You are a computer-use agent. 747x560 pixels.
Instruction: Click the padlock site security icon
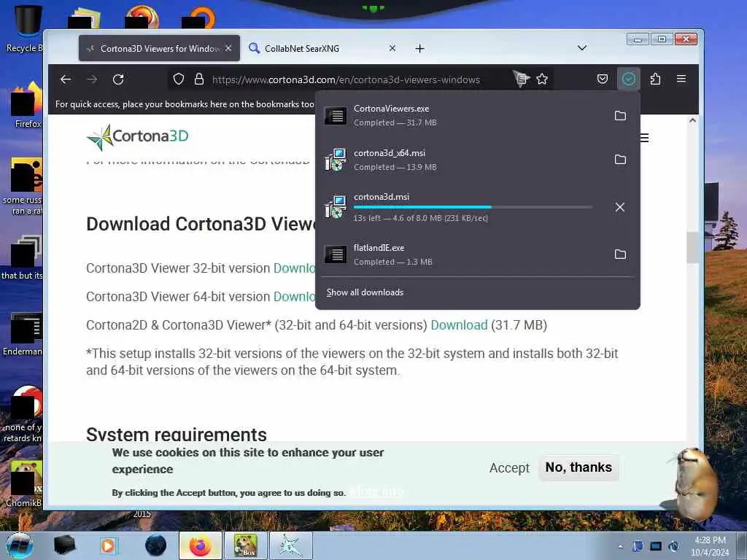coord(199,79)
